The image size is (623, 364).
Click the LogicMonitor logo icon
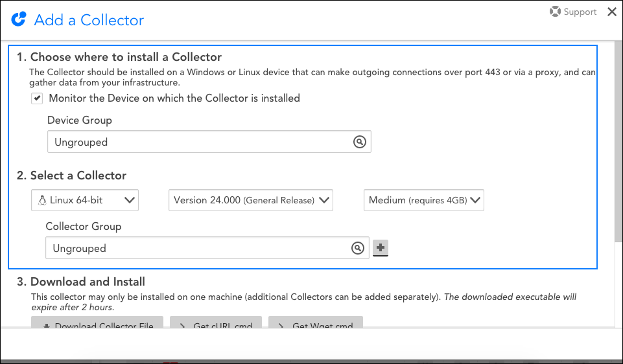coord(19,19)
